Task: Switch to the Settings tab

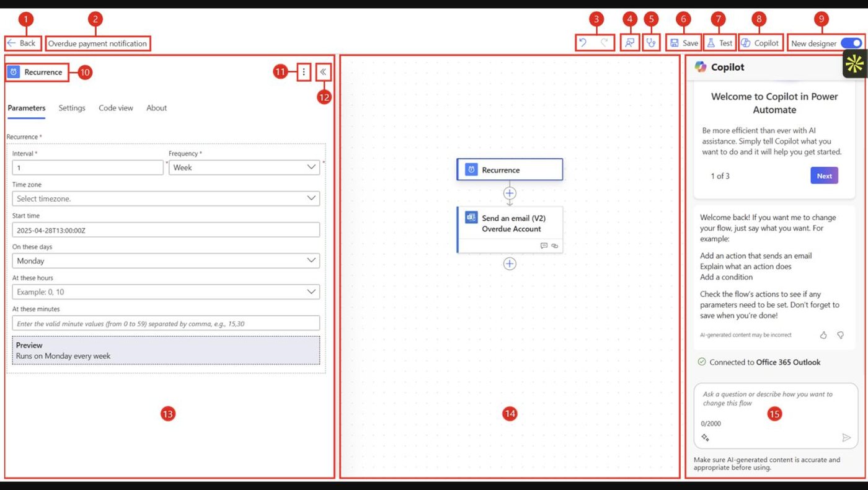Action: (72, 108)
